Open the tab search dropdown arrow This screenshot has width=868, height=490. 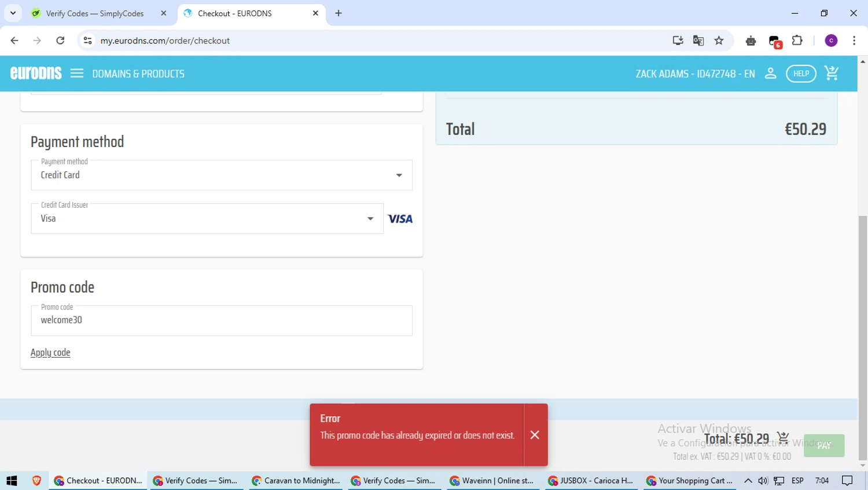click(13, 13)
